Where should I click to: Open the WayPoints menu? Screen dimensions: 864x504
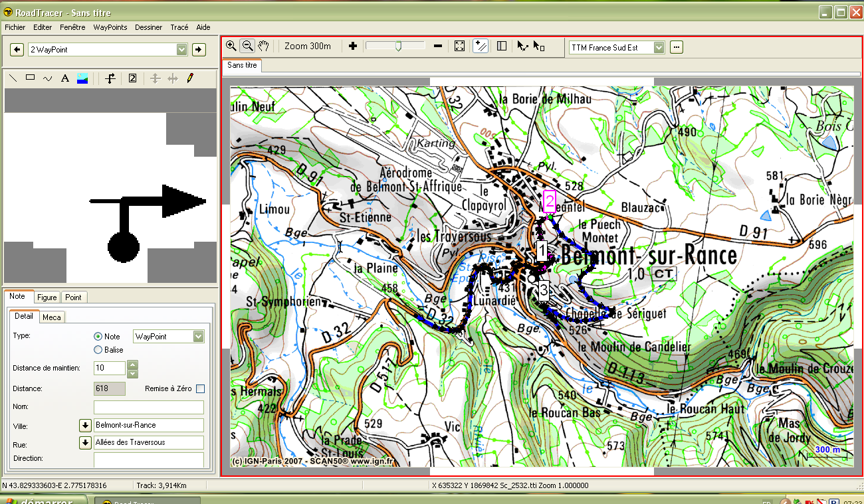[110, 27]
